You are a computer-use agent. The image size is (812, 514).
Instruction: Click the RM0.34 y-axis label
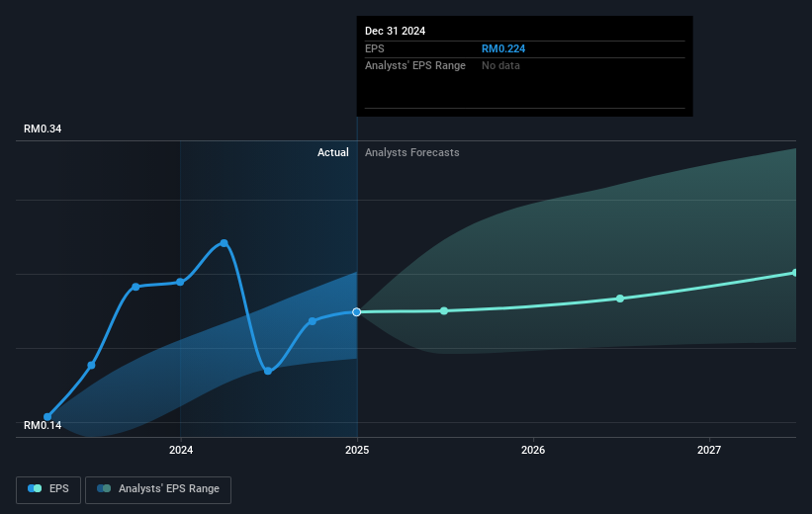tap(43, 128)
